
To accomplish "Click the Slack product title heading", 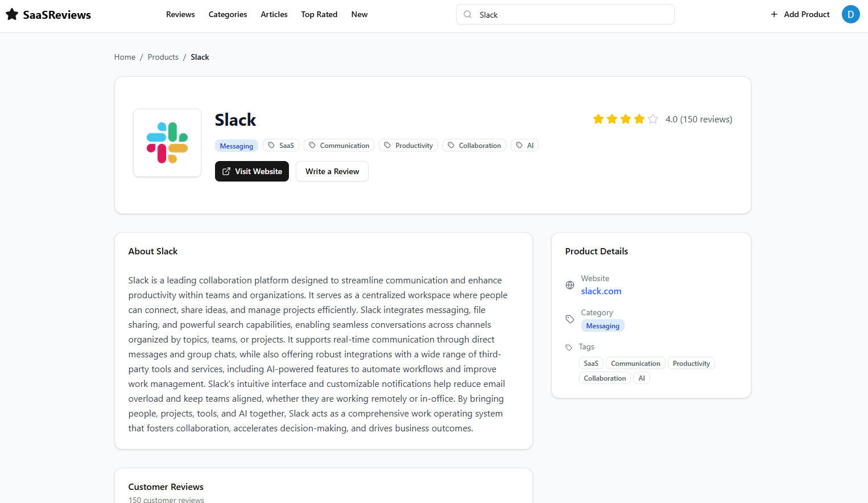I will [235, 119].
